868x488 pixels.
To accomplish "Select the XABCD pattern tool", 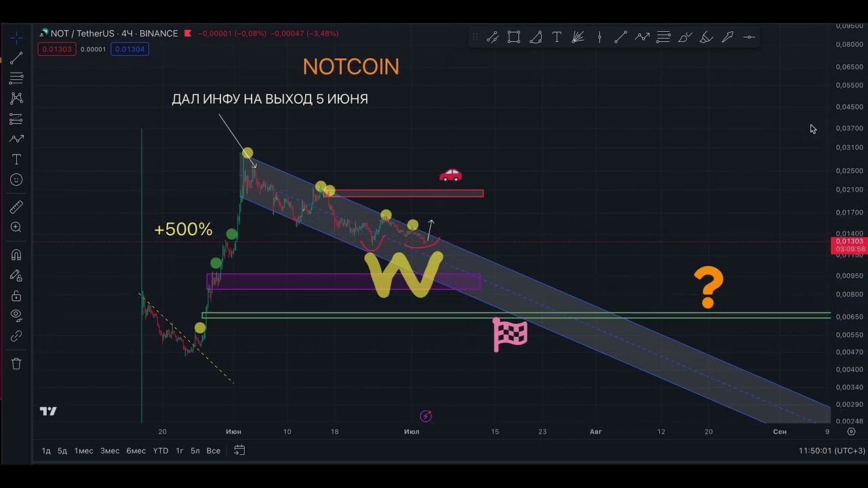I will pyautogui.click(x=16, y=98).
